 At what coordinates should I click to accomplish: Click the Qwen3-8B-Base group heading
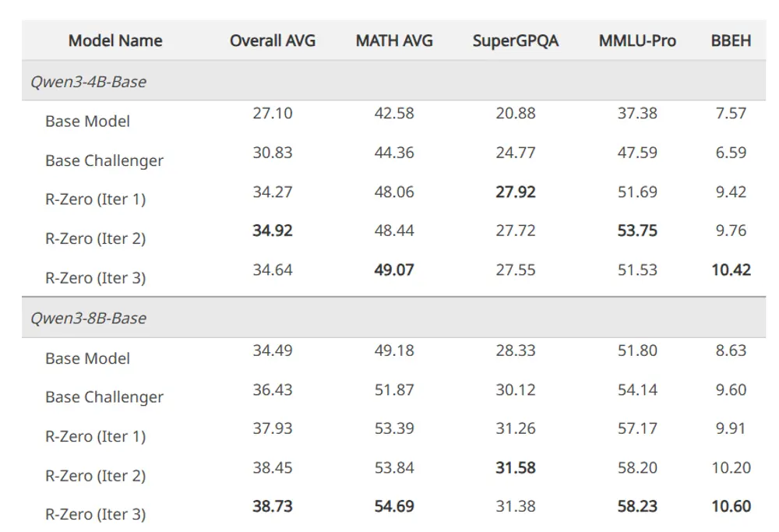(x=88, y=318)
